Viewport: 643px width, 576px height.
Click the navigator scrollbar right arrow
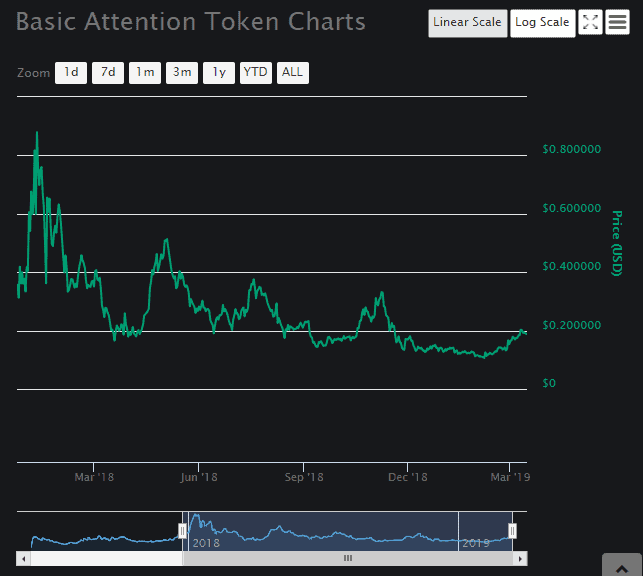520,558
